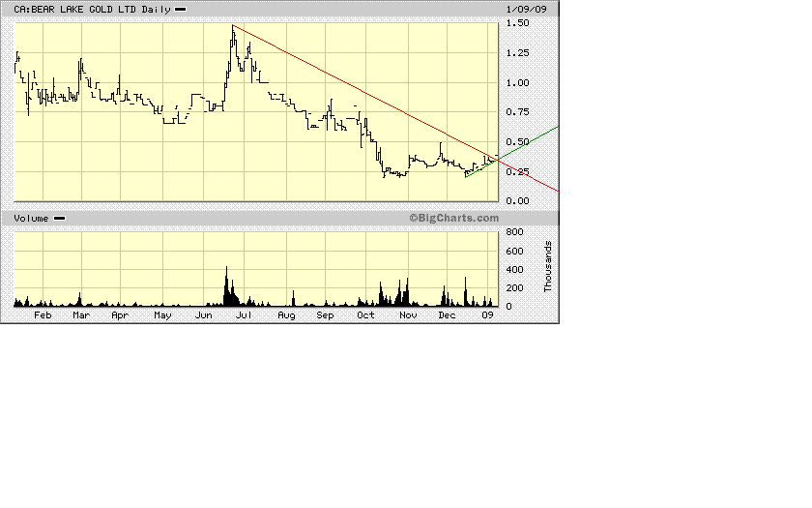Click the CA:BEAR LAKE GOLD LTD Daily title

[x=92, y=10]
